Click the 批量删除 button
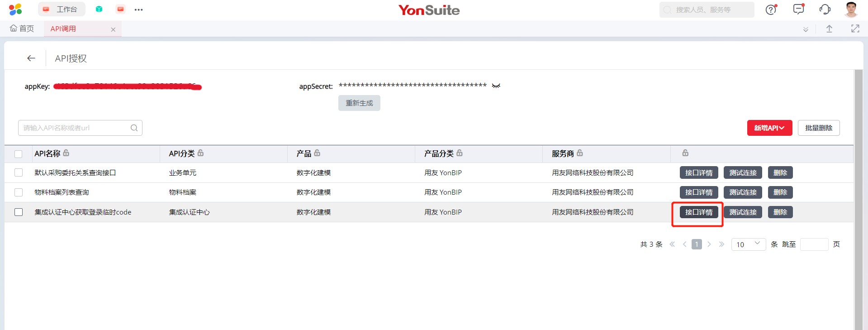This screenshot has width=868, height=330. pyautogui.click(x=819, y=128)
